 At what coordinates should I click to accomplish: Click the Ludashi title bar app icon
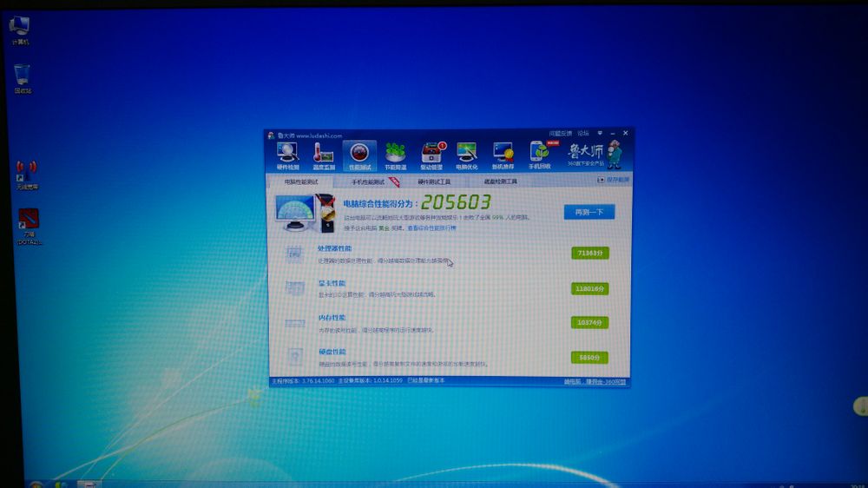click(271, 135)
